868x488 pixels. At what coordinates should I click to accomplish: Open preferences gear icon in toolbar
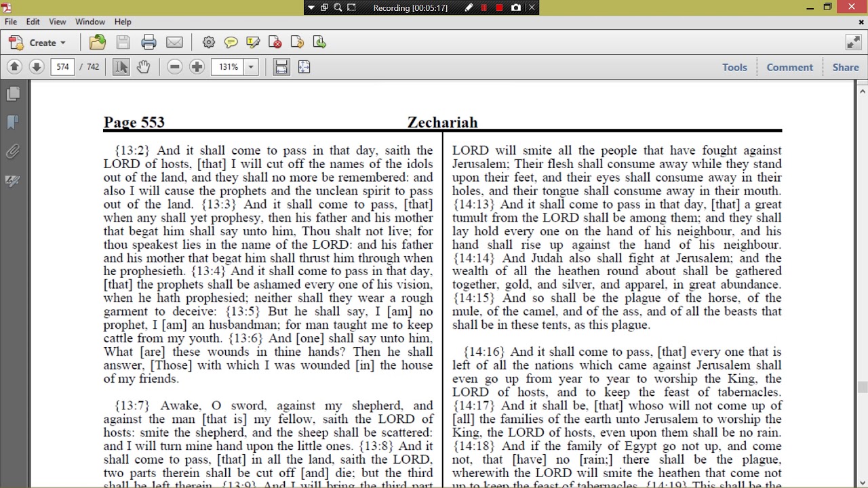click(x=209, y=43)
